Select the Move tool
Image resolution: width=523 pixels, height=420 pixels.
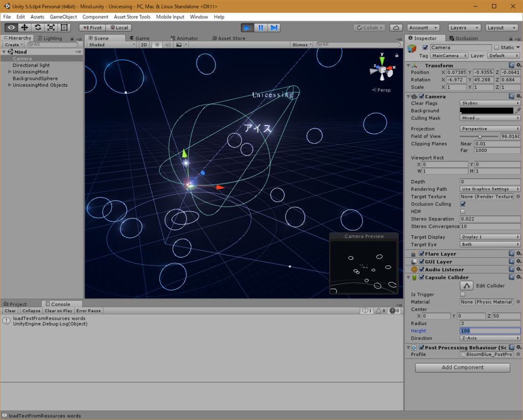pos(25,28)
